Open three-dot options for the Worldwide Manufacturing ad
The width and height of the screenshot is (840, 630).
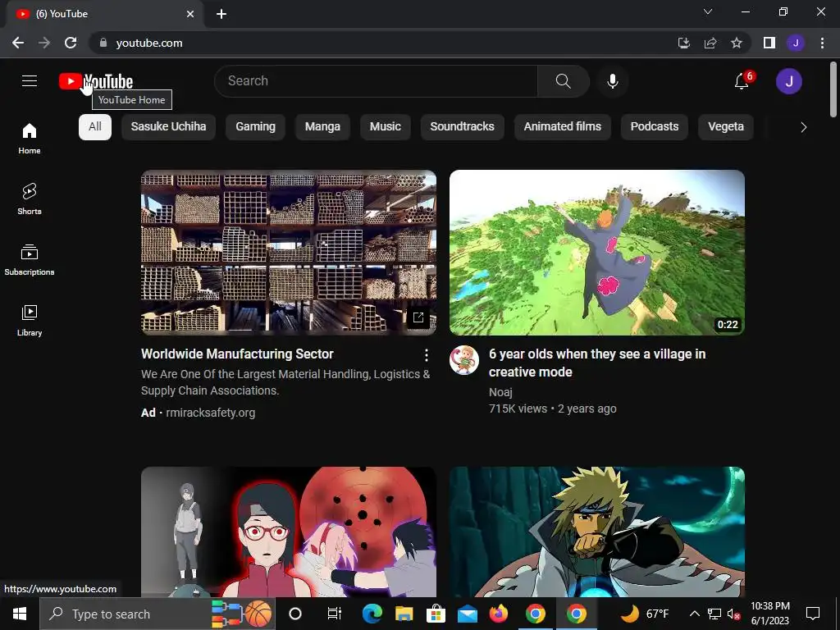427,354
